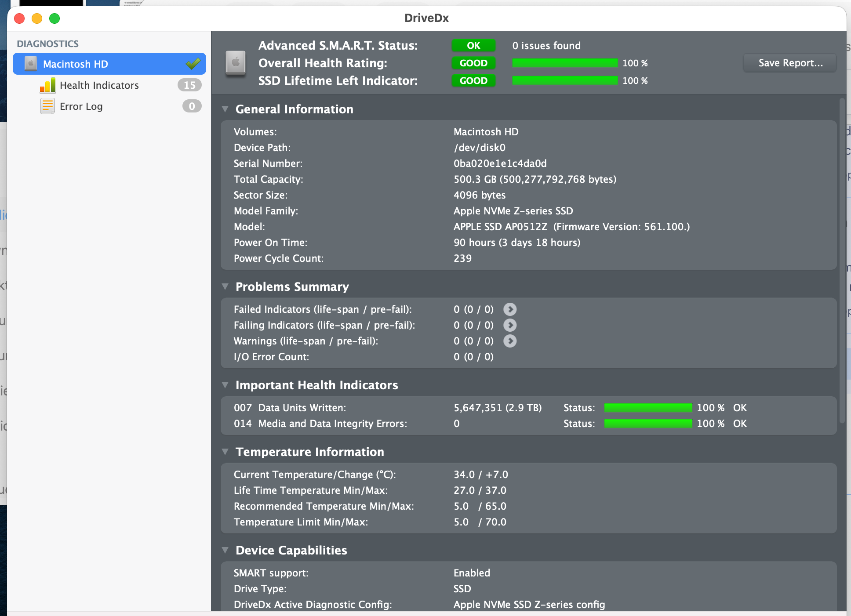Click SSD Lifetime Left progress bar
This screenshot has width=851, height=616.
coord(565,81)
